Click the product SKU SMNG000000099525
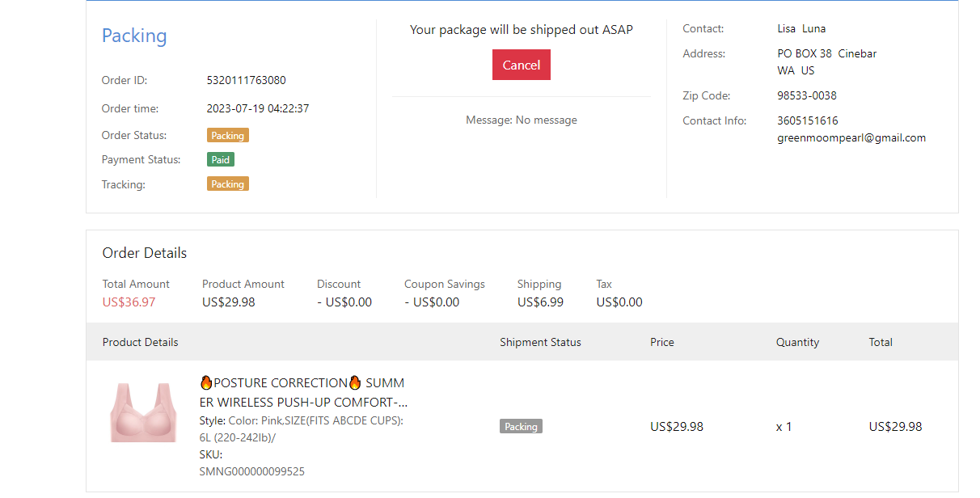The width and height of the screenshot is (980, 498). coord(251,471)
